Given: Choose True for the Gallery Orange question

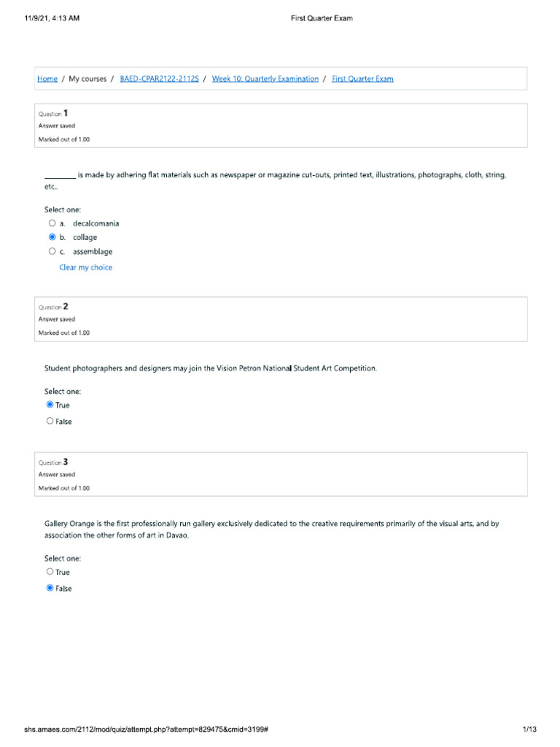Looking at the screenshot, I should click(50, 572).
